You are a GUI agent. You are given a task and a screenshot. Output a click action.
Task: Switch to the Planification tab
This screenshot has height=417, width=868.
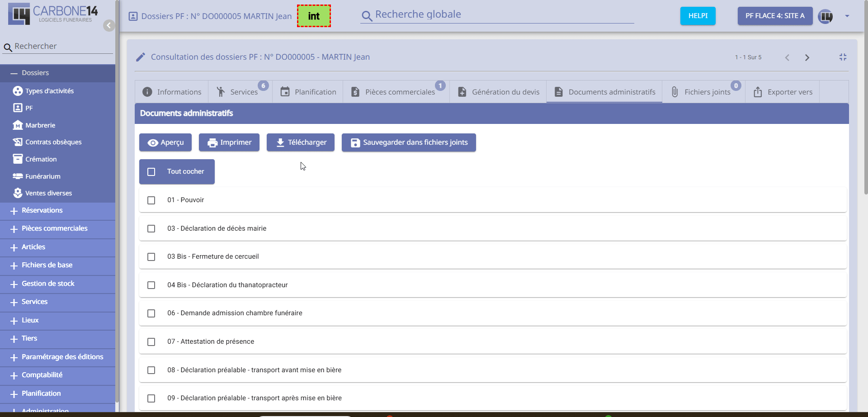point(308,92)
